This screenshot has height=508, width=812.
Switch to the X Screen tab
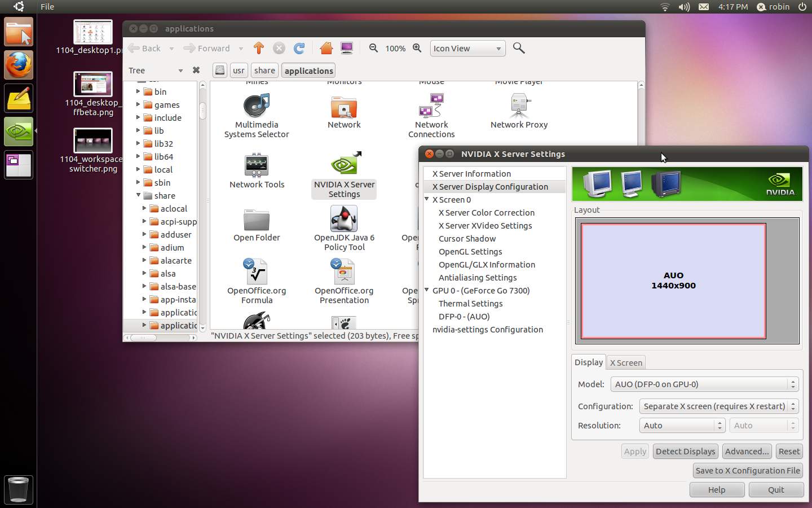(626, 363)
